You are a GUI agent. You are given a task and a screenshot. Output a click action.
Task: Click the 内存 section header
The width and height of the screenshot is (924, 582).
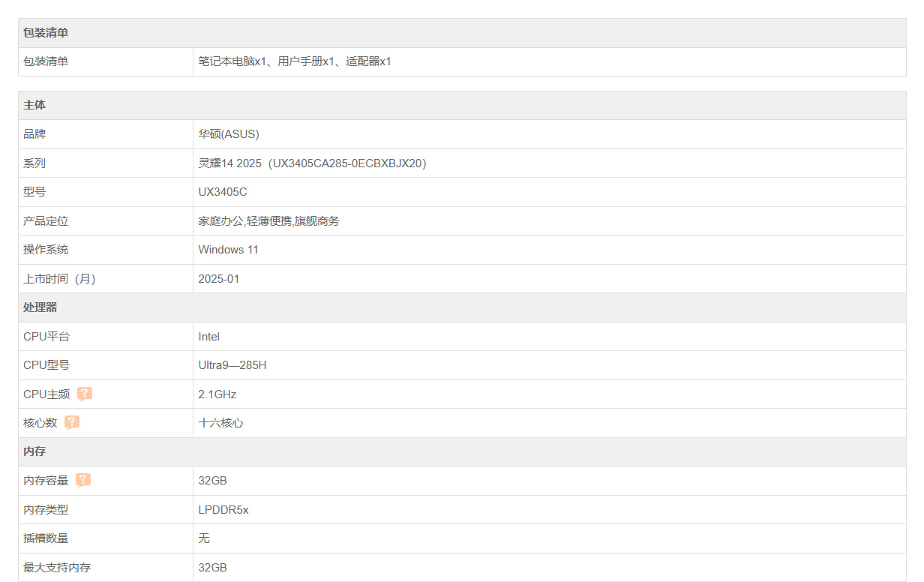click(x=34, y=451)
